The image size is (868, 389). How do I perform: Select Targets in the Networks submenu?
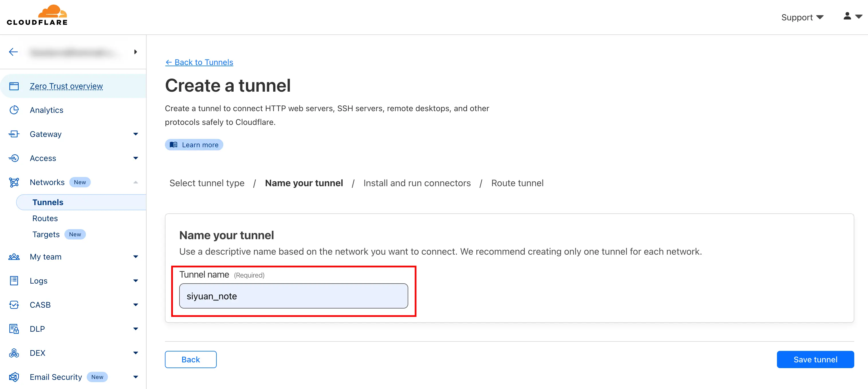(x=46, y=234)
